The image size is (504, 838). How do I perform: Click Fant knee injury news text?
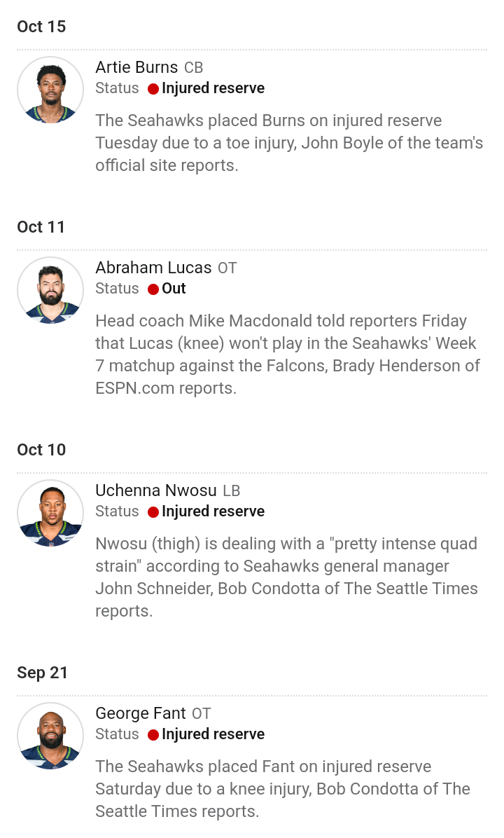[283, 789]
